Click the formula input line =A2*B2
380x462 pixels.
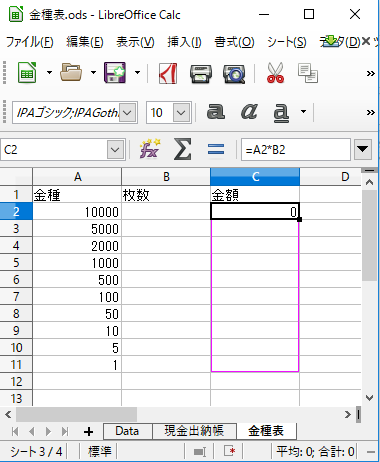click(x=296, y=150)
